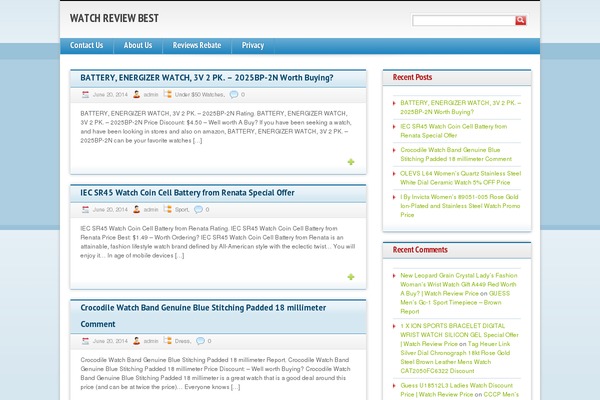This screenshot has width=600, height=400.
Task: Click the IEC SR45 post excerpt text
Action: 217,242
